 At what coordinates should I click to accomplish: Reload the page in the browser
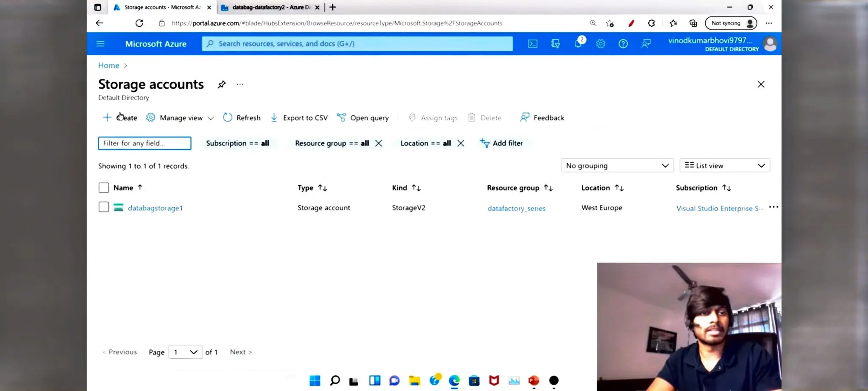139,23
